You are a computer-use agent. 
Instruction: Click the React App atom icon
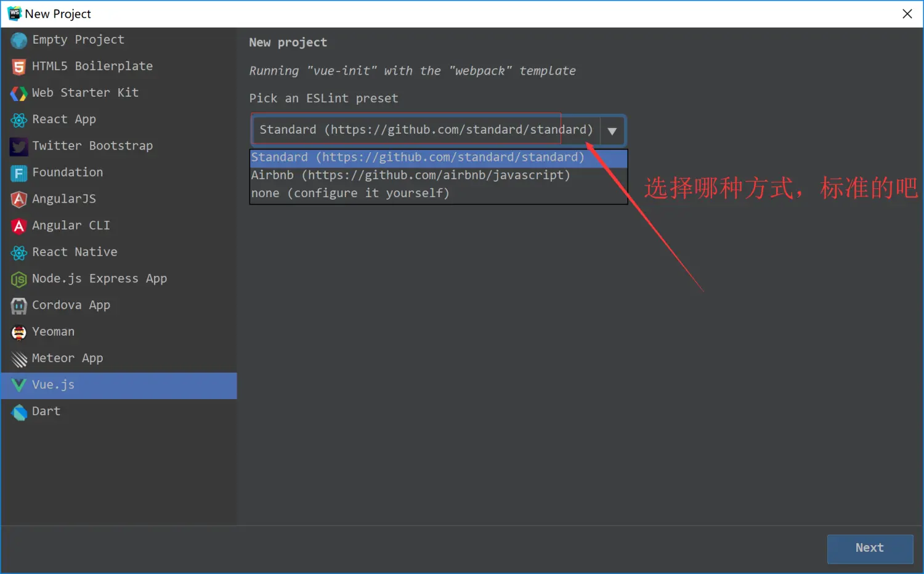(19, 119)
